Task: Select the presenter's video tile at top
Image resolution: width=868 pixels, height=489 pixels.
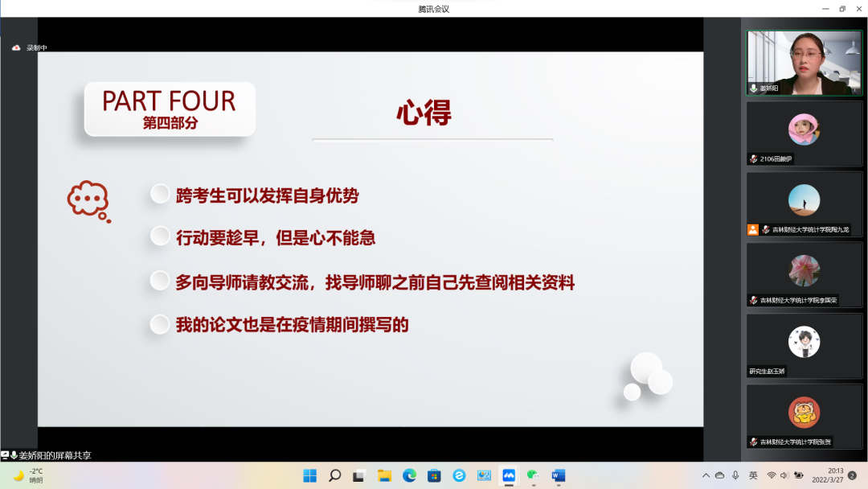Action: 804,63
